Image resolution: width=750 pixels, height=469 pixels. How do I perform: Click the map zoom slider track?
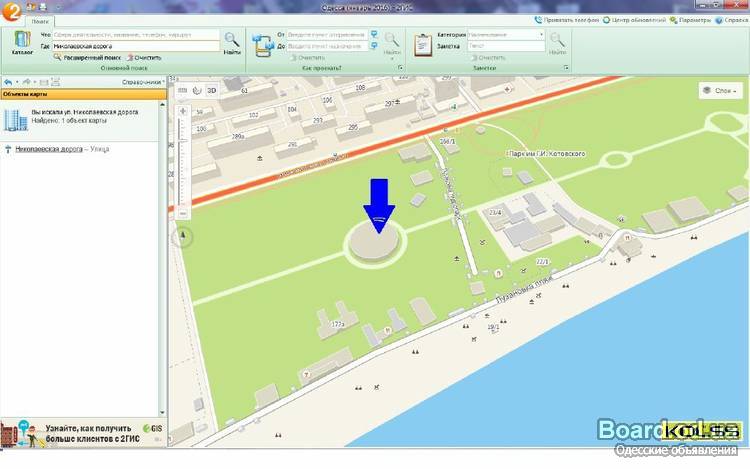183,160
